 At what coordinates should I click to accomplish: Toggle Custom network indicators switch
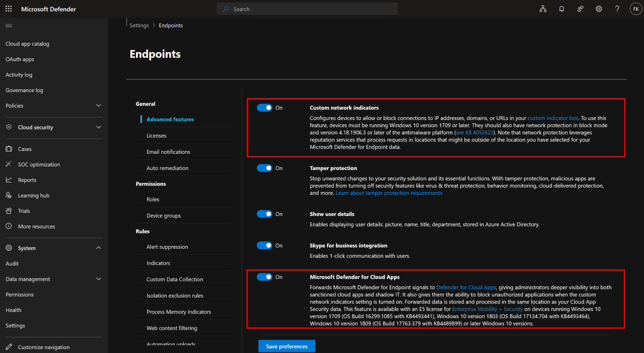[264, 108]
